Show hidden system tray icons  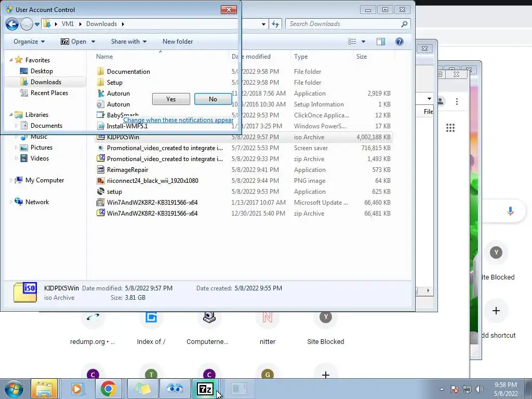442,389
